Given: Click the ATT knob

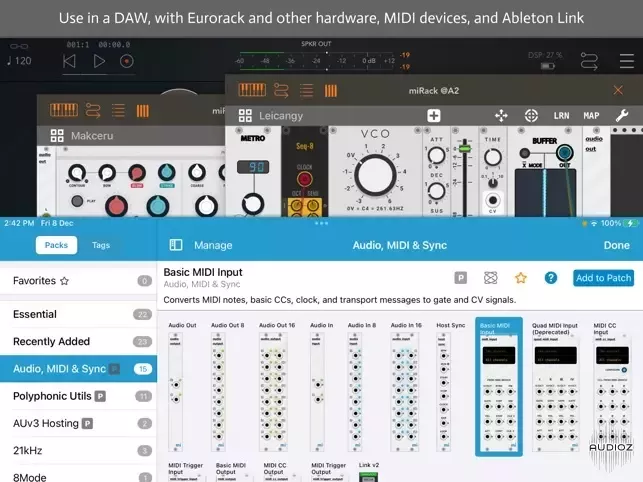Looking at the screenshot, I should (x=436, y=155).
